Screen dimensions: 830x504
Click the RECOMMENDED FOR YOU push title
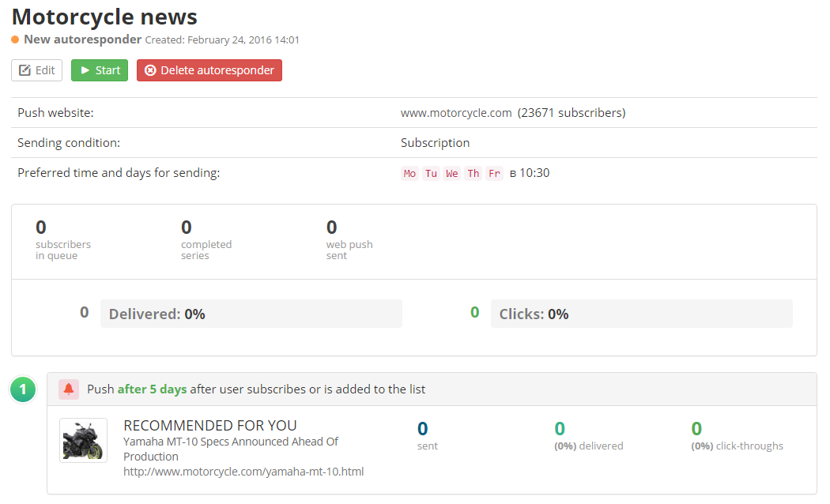[x=210, y=426]
